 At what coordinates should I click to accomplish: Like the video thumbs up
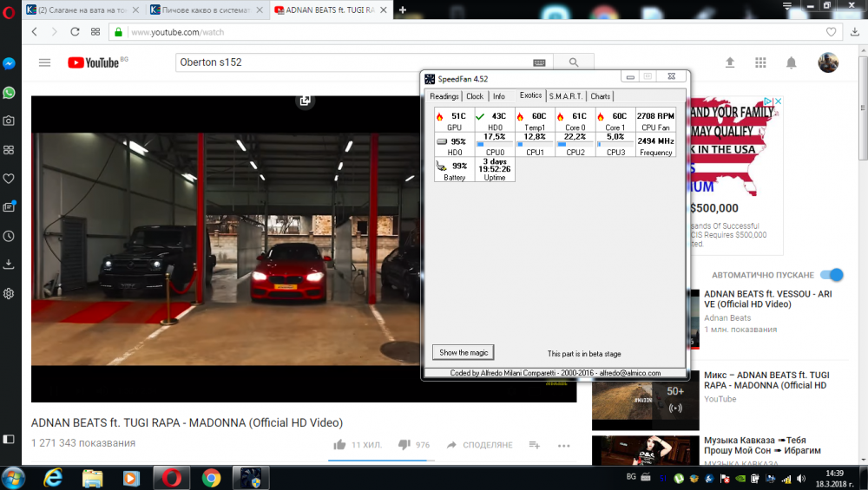[x=340, y=445]
